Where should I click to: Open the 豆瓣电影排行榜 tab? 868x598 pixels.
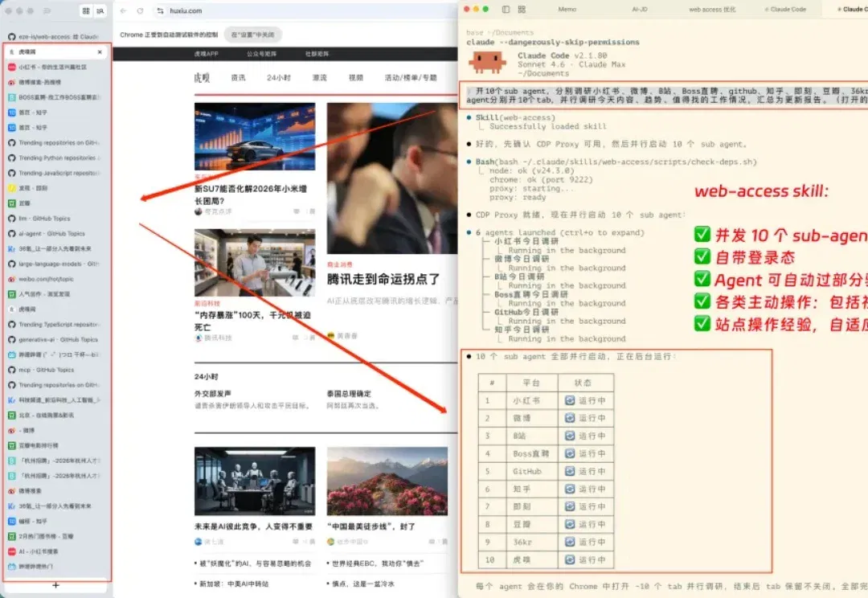click(54, 445)
